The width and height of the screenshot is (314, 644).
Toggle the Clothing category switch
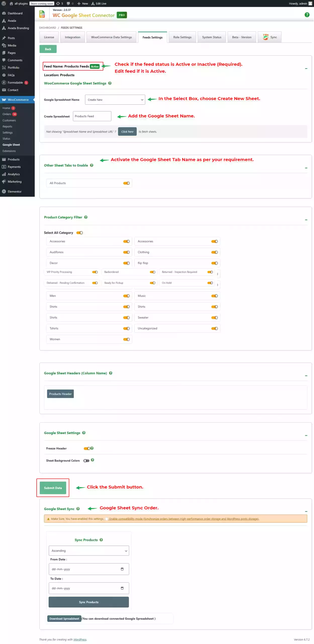pos(214,252)
